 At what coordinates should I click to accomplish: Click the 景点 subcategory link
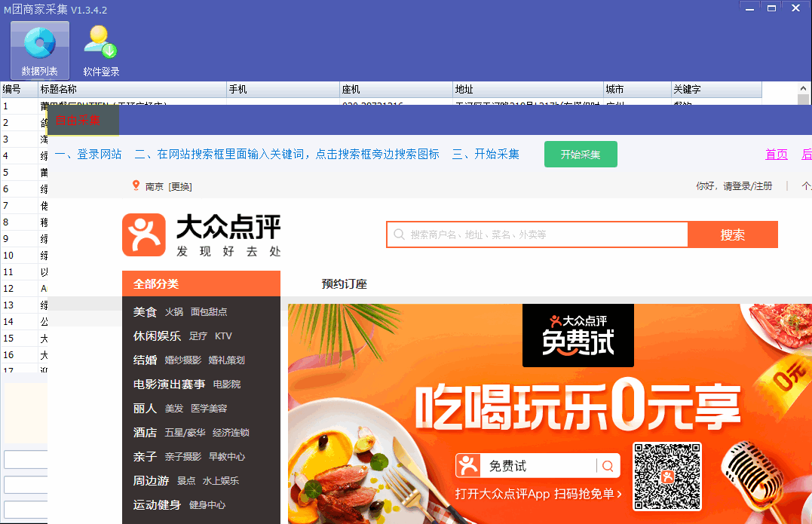click(186, 480)
